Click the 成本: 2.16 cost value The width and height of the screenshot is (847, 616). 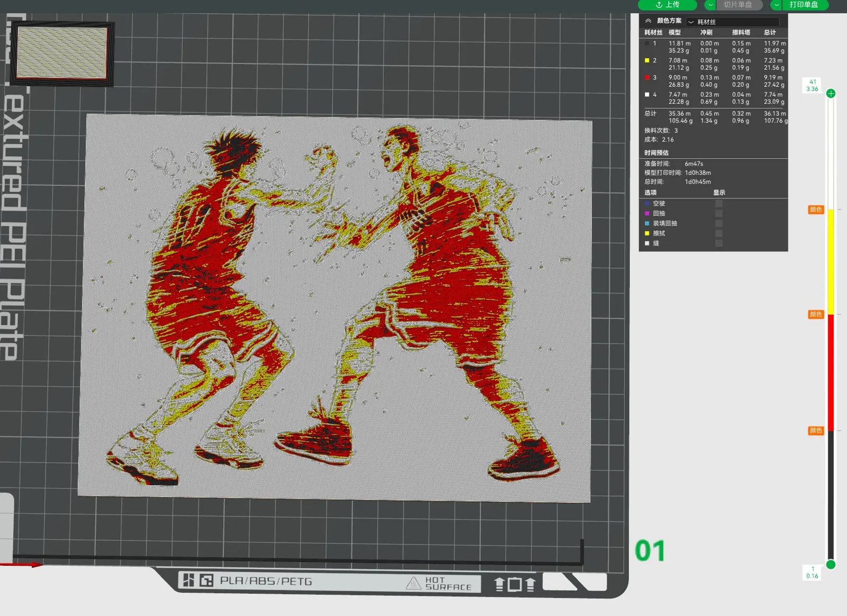coord(668,140)
